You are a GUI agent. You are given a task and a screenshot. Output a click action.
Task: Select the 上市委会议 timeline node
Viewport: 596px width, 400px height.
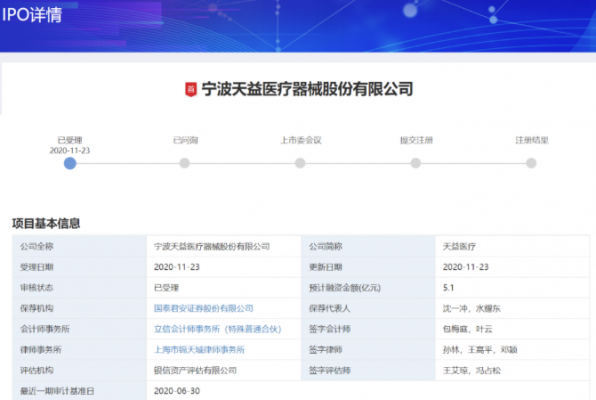[x=300, y=163]
